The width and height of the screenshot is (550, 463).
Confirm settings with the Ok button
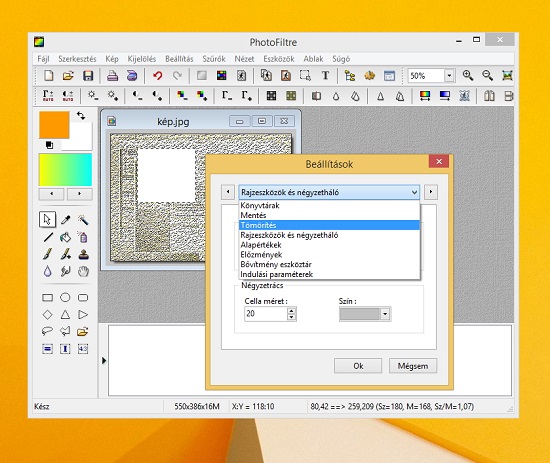click(x=358, y=366)
